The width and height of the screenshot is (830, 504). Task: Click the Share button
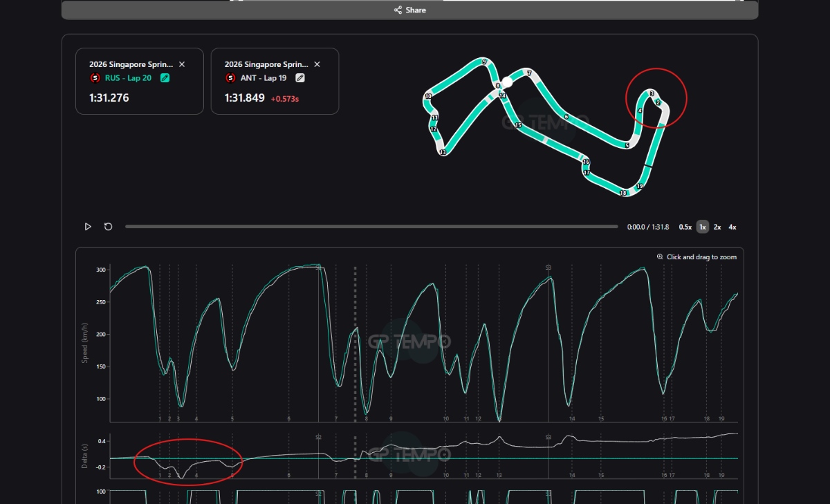(409, 10)
